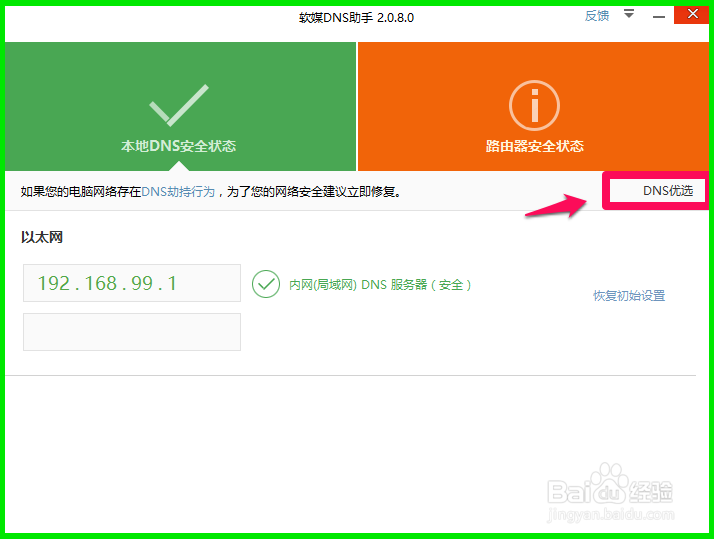
Task: Open the DNS劫持行为 link
Action: (178, 192)
